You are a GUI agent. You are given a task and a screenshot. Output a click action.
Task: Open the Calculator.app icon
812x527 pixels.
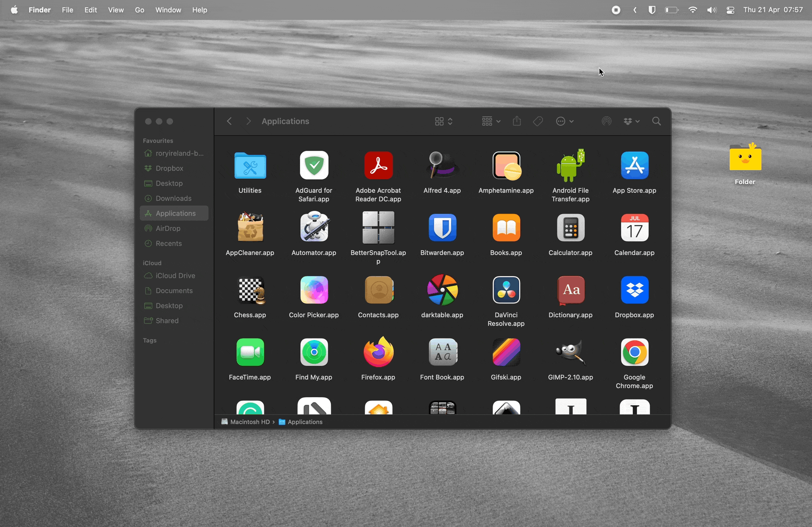[570, 228]
